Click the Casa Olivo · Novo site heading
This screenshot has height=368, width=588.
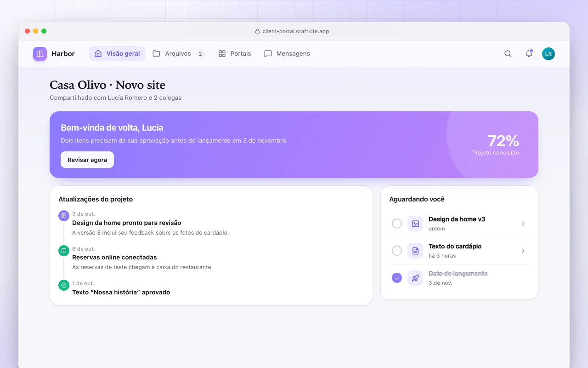(107, 85)
